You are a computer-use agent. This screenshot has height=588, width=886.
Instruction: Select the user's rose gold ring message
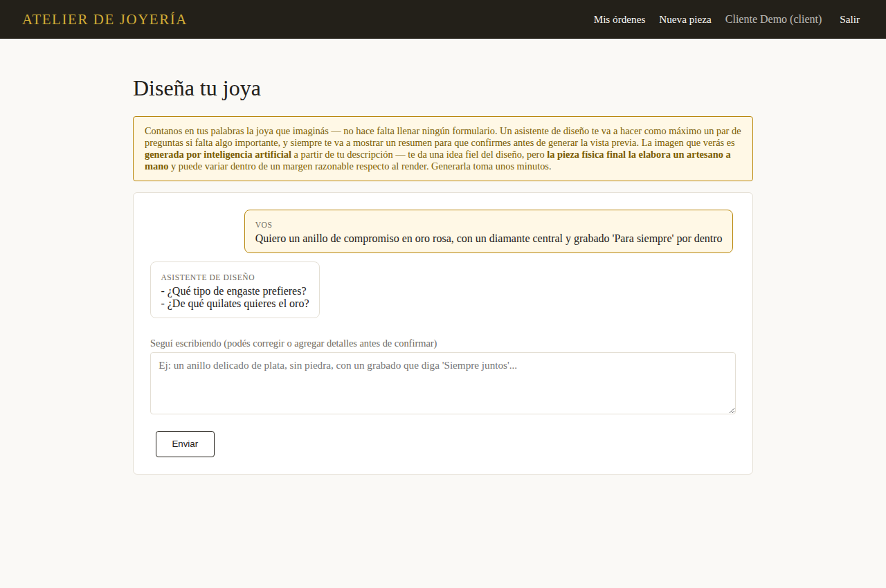click(x=489, y=232)
